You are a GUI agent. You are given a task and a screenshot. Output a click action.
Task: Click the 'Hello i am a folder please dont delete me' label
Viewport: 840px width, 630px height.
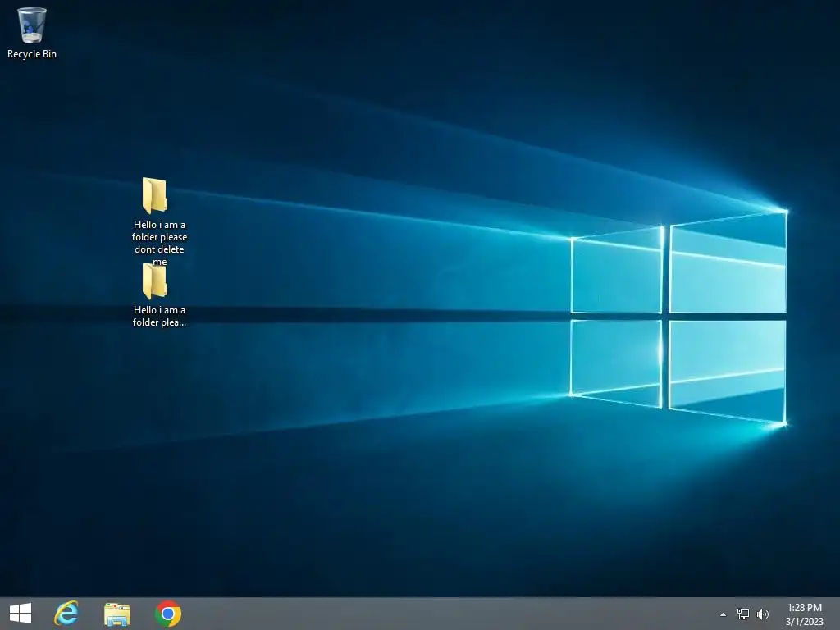point(160,243)
